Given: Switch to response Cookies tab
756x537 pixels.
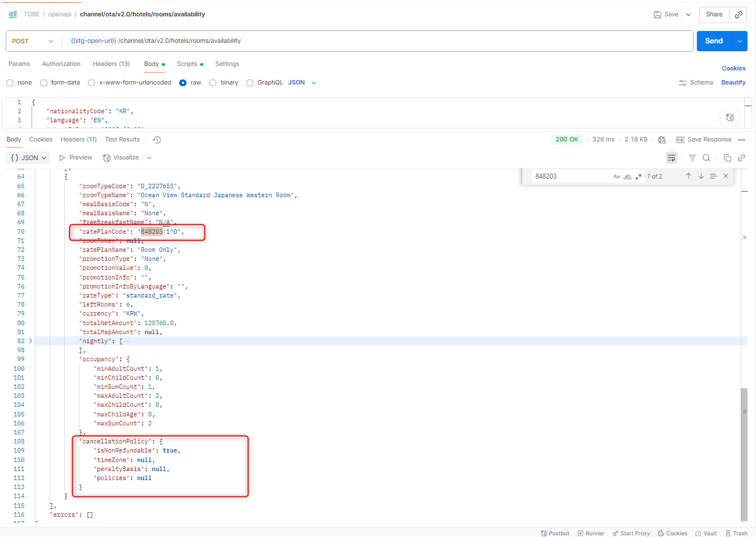Looking at the screenshot, I should pyautogui.click(x=41, y=140).
